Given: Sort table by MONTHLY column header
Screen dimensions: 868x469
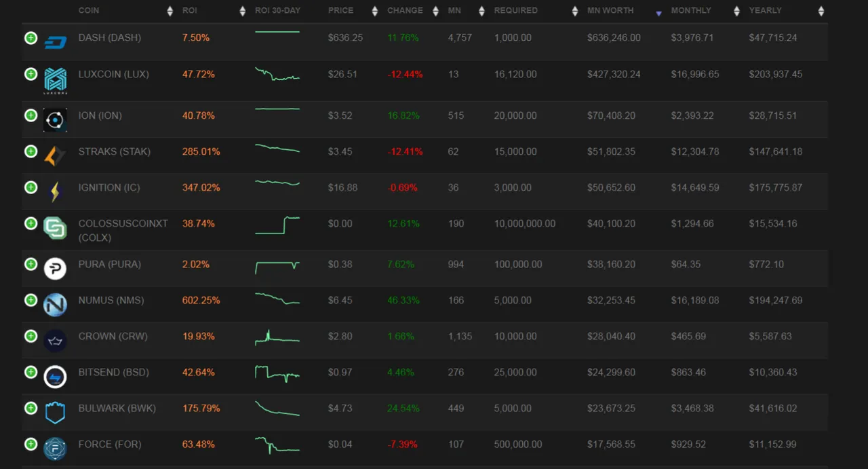Looking at the screenshot, I should [x=691, y=10].
